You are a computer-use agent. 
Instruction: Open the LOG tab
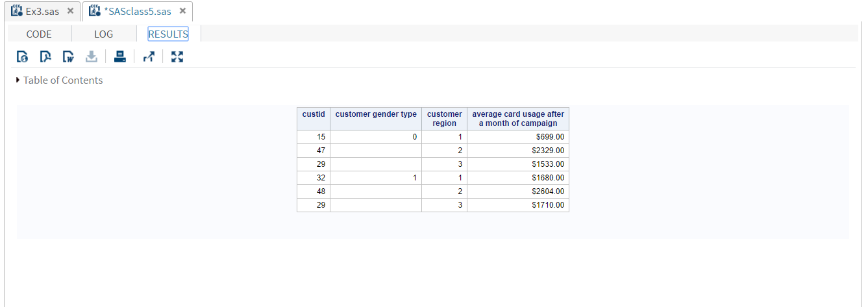click(x=103, y=34)
